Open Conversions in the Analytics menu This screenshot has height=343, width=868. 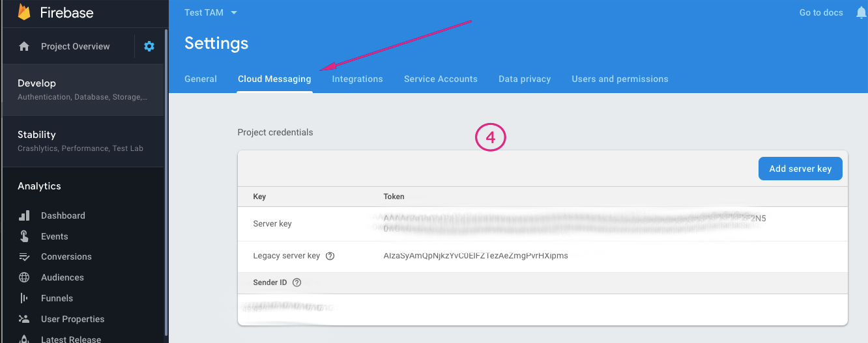click(x=66, y=256)
